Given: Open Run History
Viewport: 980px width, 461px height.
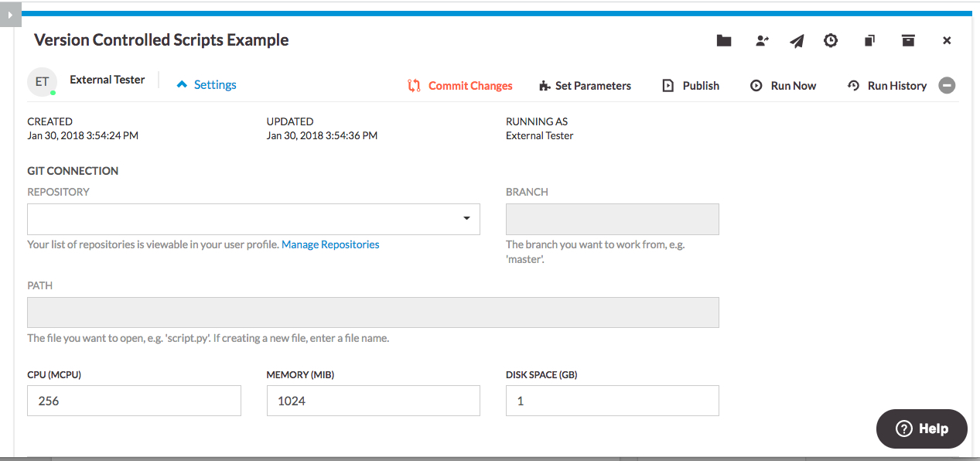Looking at the screenshot, I should [887, 86].
